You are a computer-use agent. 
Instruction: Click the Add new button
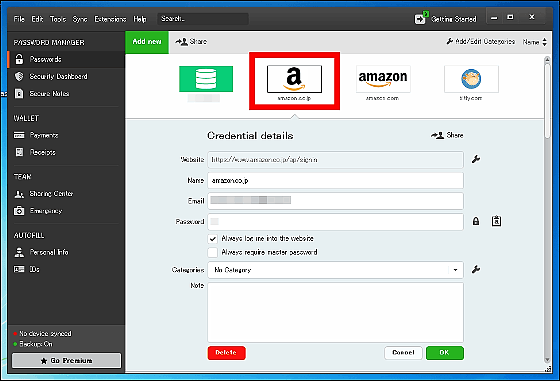147,42
